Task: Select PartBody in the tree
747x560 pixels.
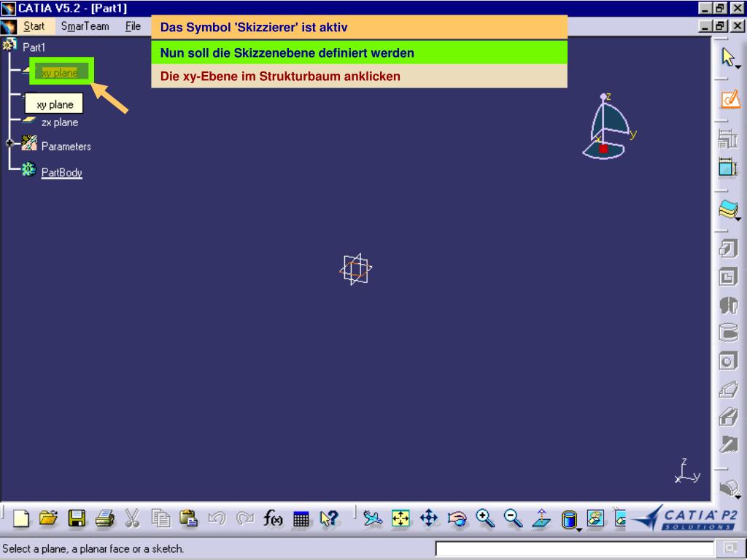Action: pos(62,172)
